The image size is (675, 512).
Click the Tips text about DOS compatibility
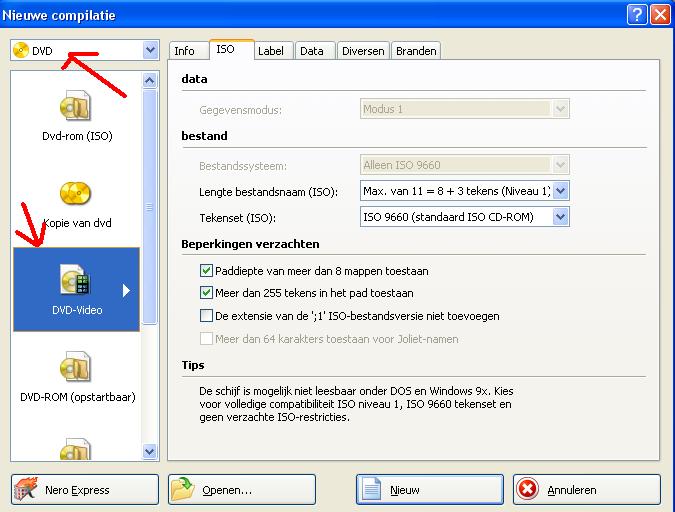356,404
